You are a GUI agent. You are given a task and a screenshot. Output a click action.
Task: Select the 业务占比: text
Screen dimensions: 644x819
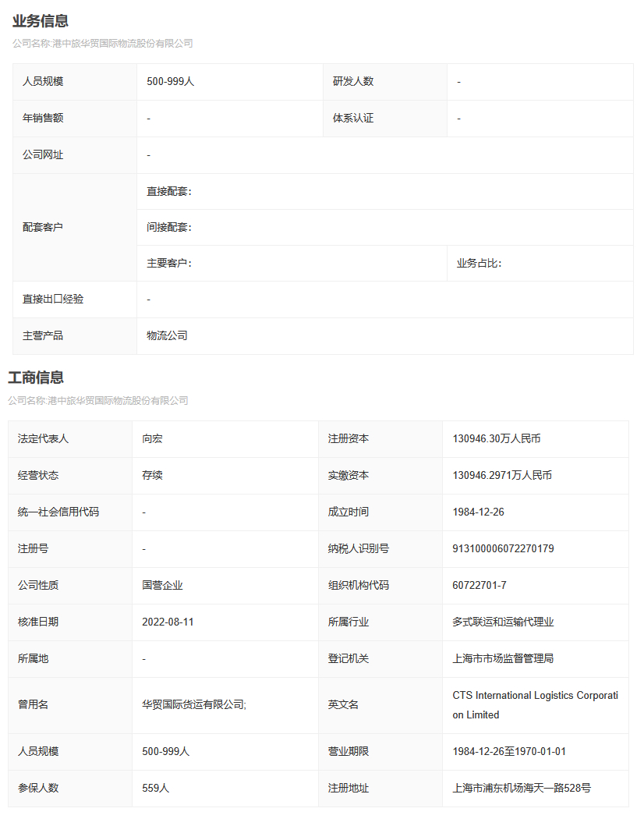pyautogui.click(x=479, y=264)
